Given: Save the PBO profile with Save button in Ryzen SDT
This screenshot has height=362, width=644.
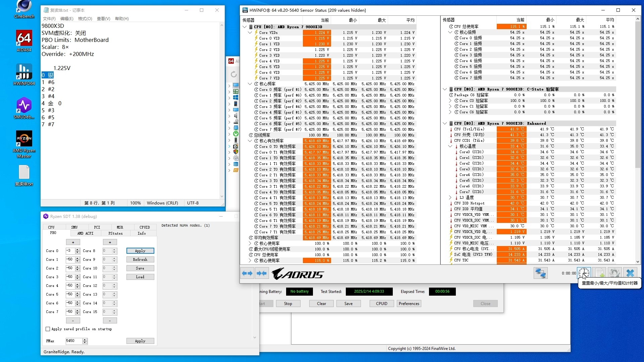Looking at the screenshot, I should coord(140,268).
